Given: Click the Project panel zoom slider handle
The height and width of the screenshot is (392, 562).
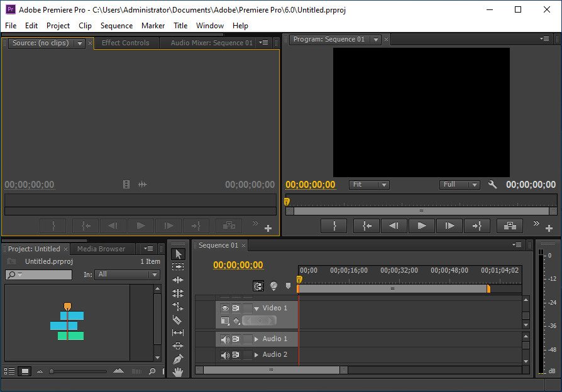Looking at the screenshot, I should [52, 371].
